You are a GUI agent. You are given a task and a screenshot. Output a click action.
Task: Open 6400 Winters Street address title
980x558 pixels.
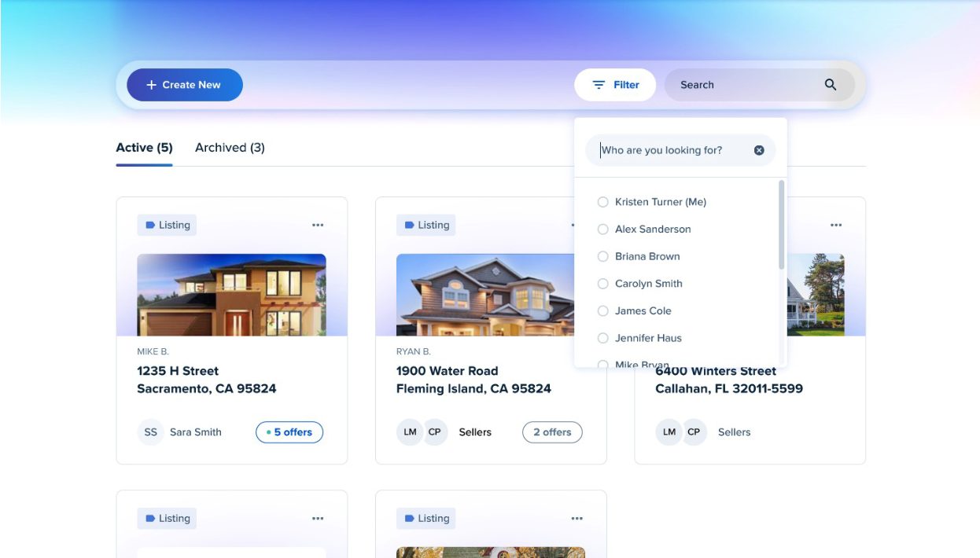pos(729,380)
